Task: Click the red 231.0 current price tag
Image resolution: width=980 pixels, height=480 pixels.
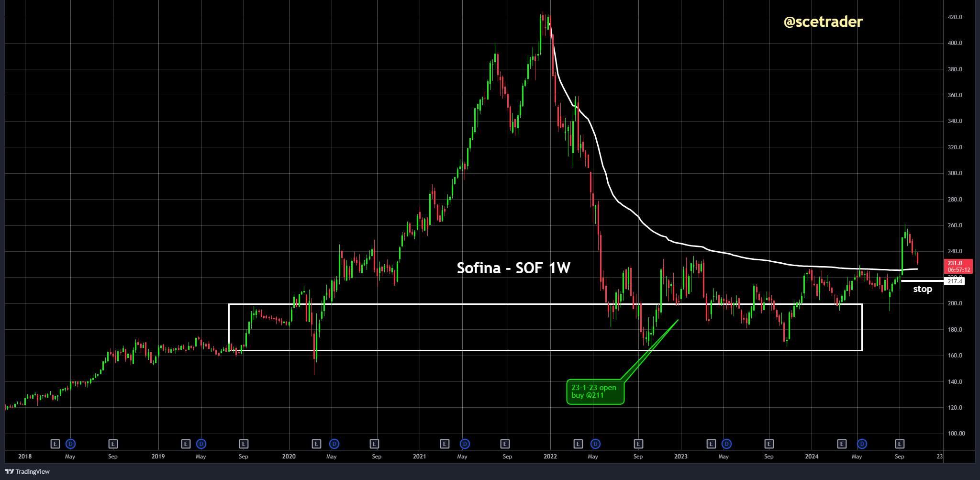Action: [x=958, y=266]
